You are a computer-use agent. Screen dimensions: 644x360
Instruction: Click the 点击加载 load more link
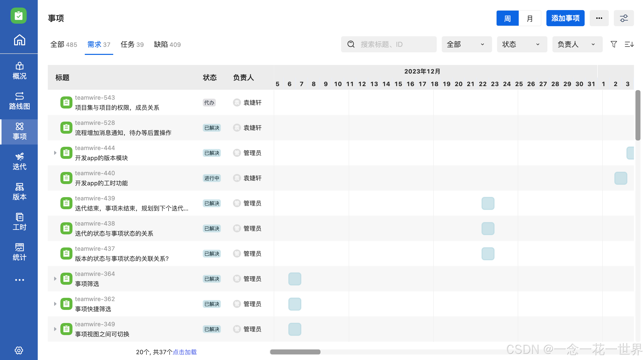185,352
